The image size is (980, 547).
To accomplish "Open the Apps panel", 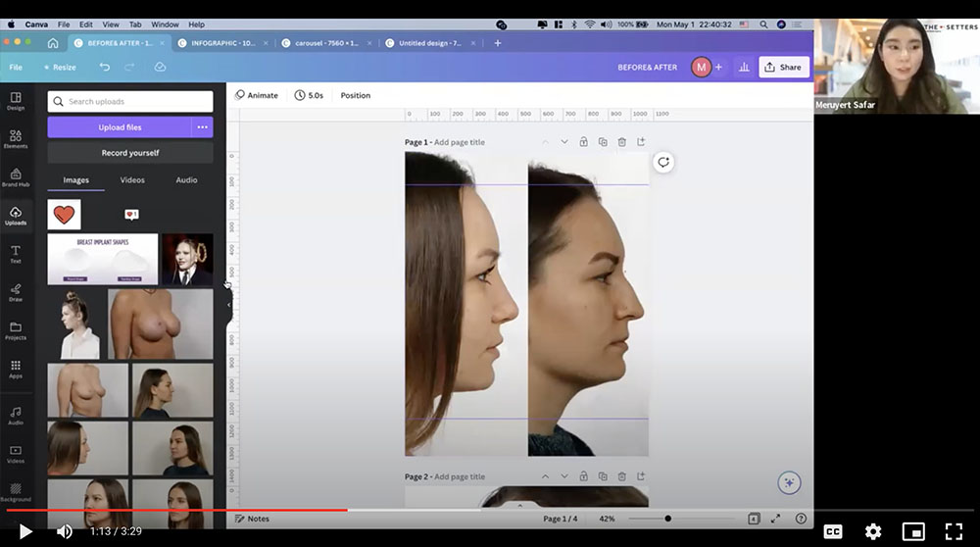I will (x=16, y=369).
